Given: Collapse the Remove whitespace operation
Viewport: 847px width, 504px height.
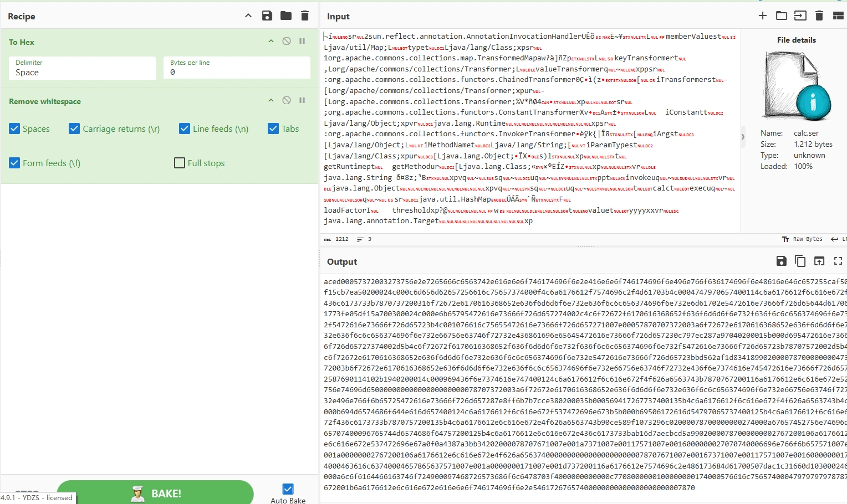Looking at the screenshot, I should point(271,100).
